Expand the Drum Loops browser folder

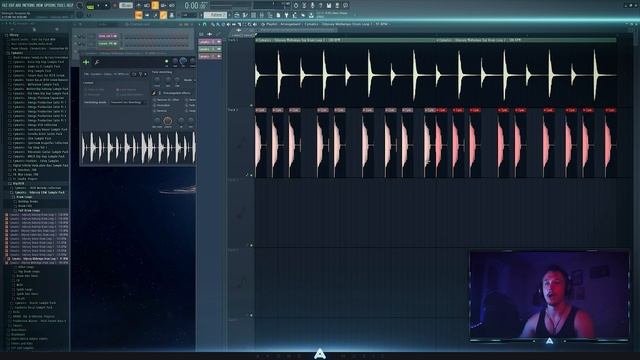[x=24, y=197]
